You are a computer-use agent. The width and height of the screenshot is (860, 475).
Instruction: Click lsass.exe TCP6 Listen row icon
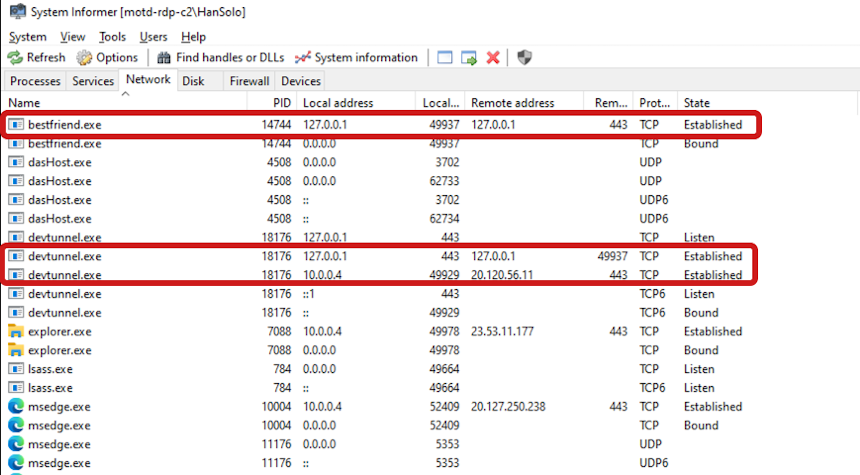click(16, 388)
